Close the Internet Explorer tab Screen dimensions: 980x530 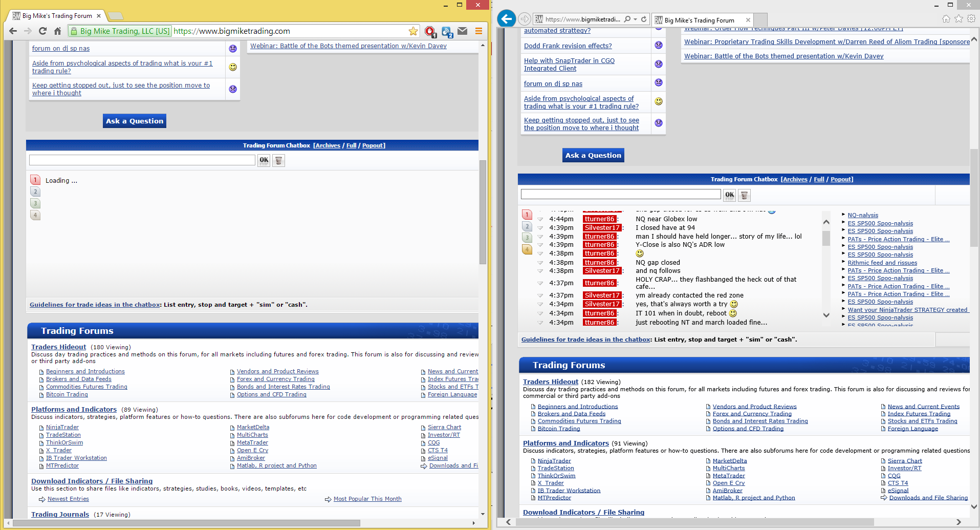748,20
